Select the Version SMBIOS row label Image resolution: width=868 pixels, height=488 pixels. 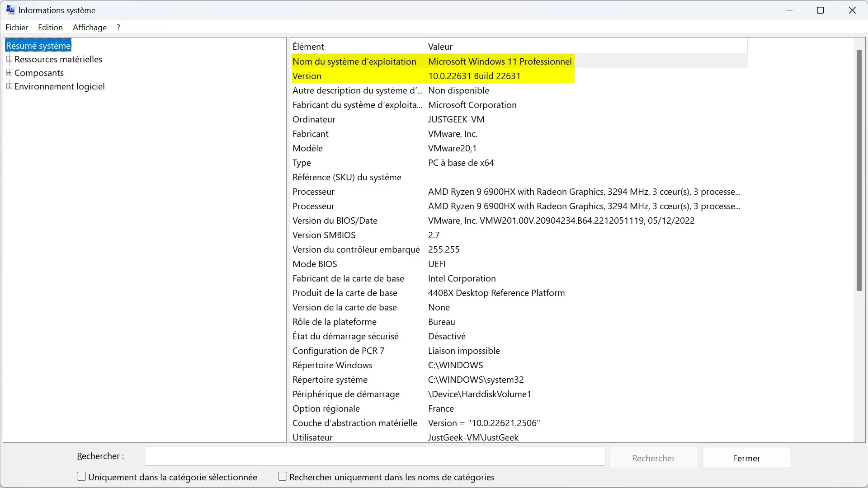click(324, 235)
